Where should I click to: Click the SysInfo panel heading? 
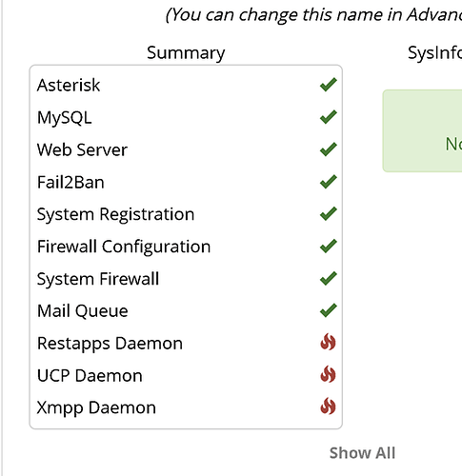point(434,53)
